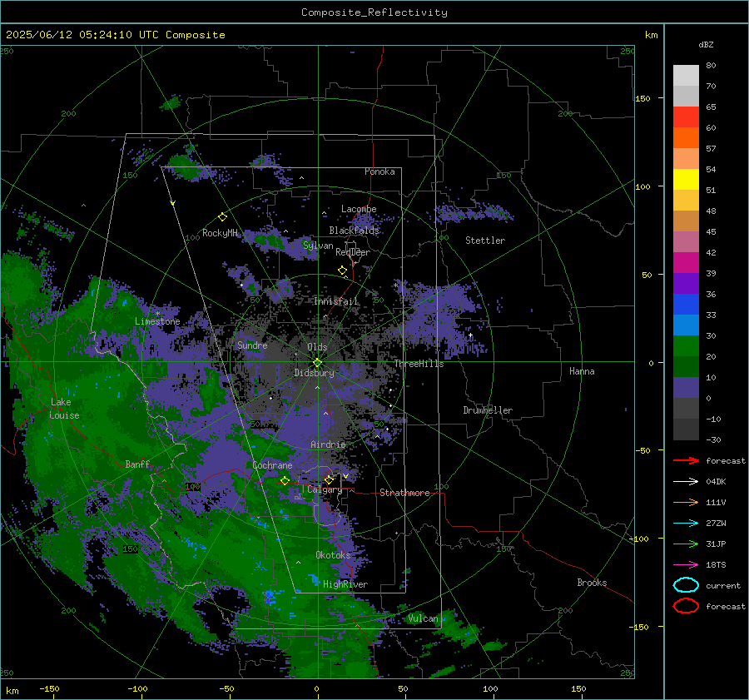Click the 'Lacombe' city label
Viewport: 749px width, 700px height.
(x=359, y=209)
